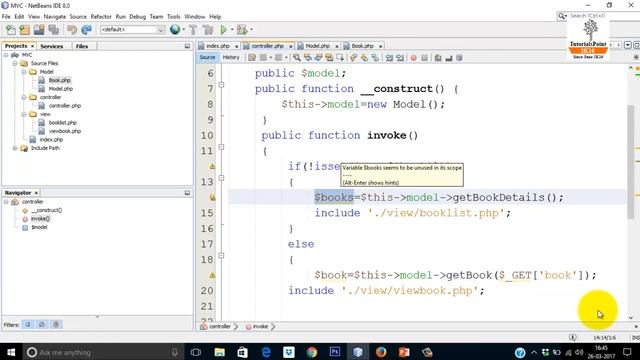Switch to the Services tab
The height and width of the screenshot is (360, 640).
tap(51, 46)
